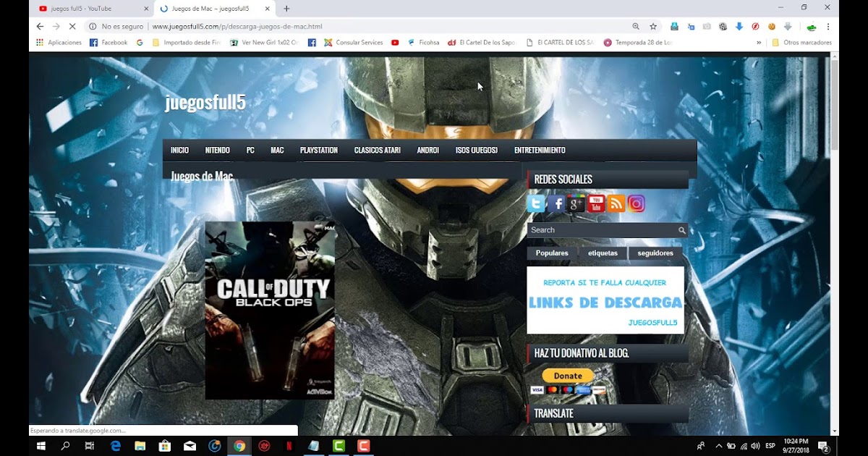Image resolution: width=868 pixels, height=456 pixels.
Task: Open the Windows Start menu
Action: pyautogui.click(x=41, y=446)
